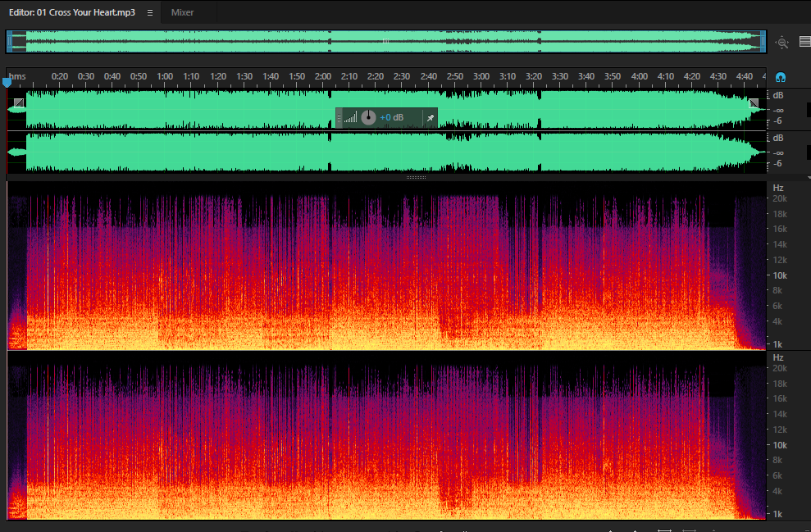The width and height of the screenshot is (811, 532).
Task: Click the fade out handle at the waveform end
Action: click(754, 103)
